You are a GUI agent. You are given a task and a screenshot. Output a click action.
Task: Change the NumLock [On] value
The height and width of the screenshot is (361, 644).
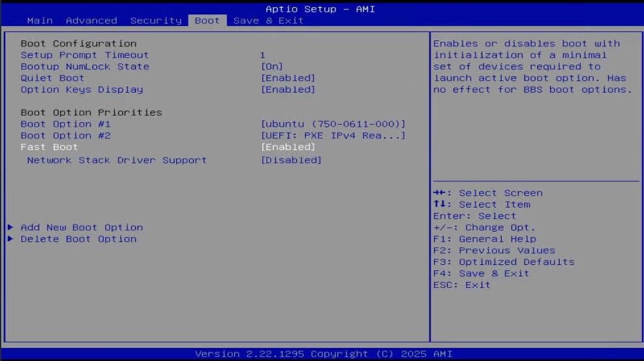tap(272, 67)
